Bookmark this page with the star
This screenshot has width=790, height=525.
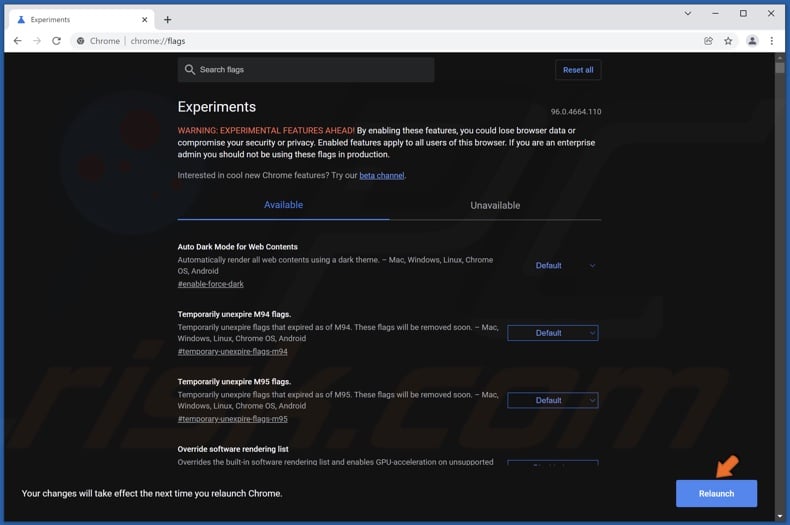(728, 41)
